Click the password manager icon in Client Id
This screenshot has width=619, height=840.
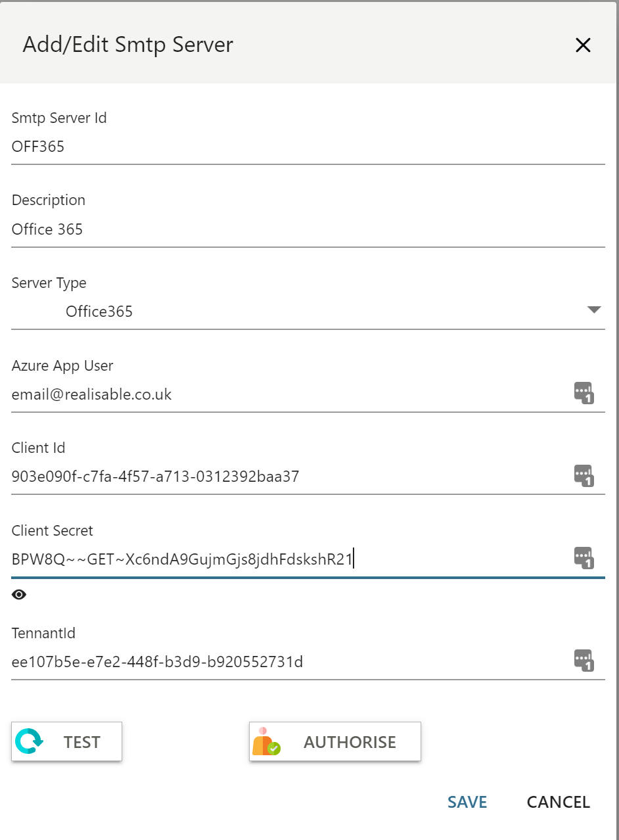pos(584,476)
